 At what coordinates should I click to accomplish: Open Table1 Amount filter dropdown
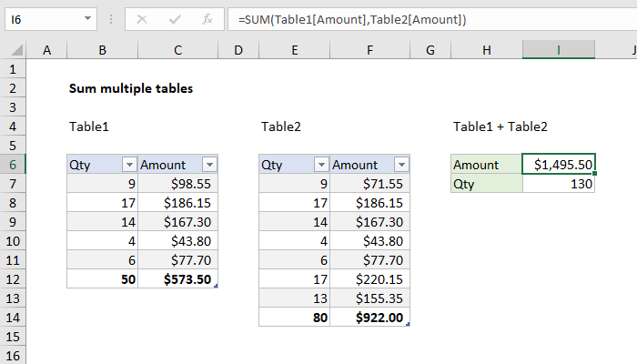(x=209, y=165)
